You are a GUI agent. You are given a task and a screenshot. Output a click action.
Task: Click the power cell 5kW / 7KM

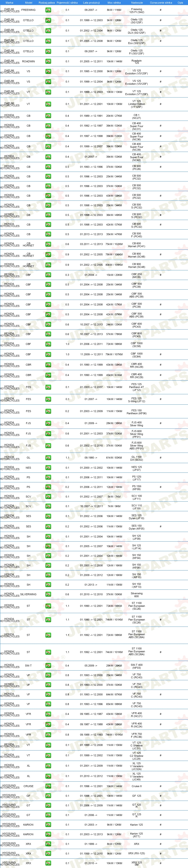pos(114,497)
